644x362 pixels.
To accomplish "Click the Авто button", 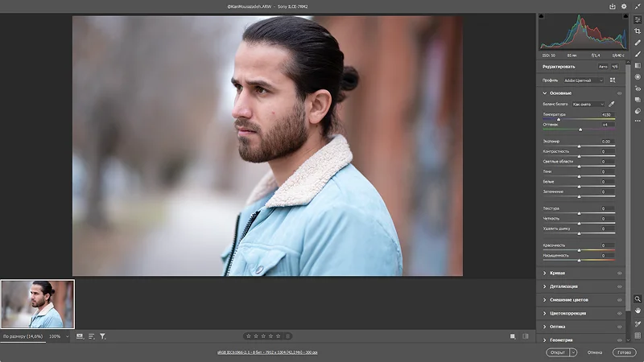I will (602, 66).
